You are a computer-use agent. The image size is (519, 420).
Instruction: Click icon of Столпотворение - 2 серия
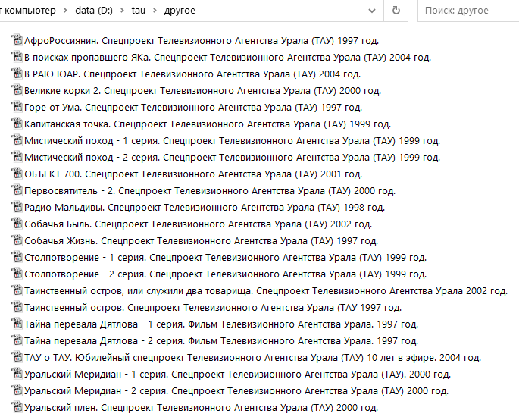[x=17, y=273]
